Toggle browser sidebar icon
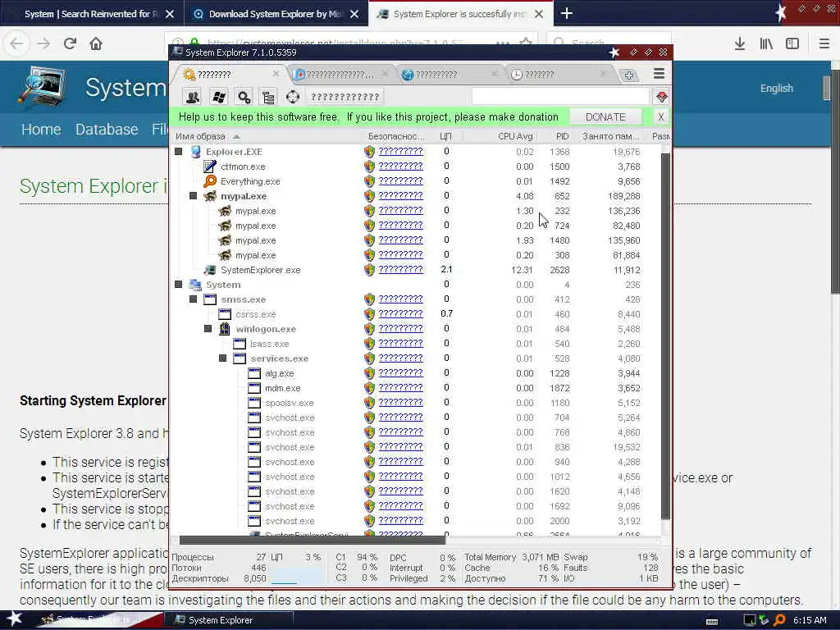 [792, 43]
